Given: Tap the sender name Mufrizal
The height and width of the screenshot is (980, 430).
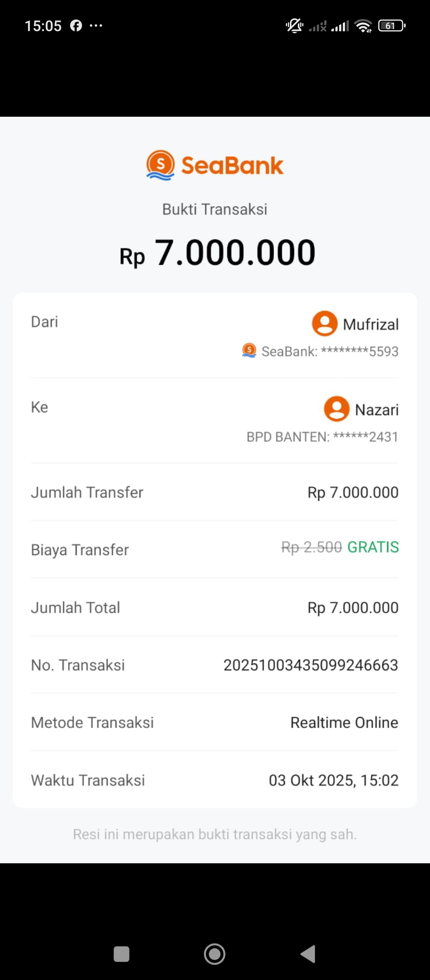Looking at the screenshot, I should pos(371,324).
